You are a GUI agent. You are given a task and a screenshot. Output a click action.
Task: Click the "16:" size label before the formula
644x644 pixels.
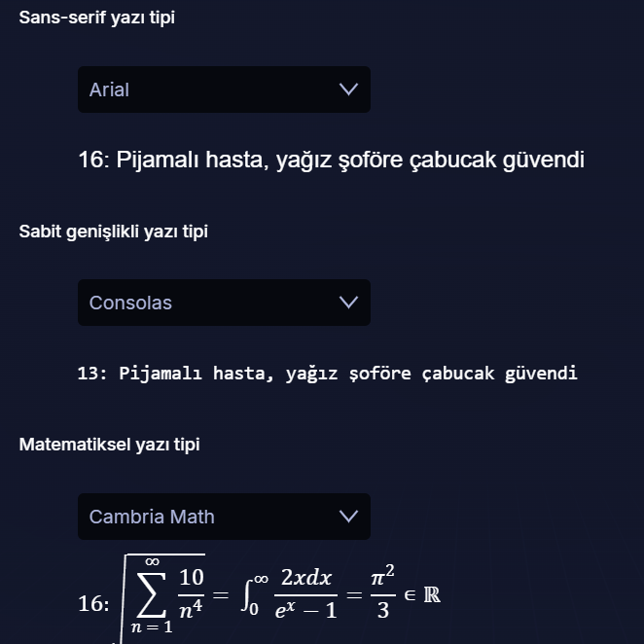[93, 604]
